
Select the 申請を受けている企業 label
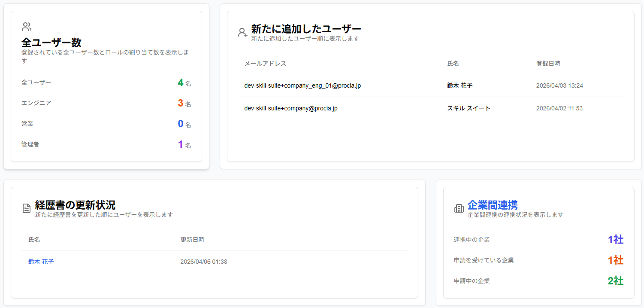[484, 260]
